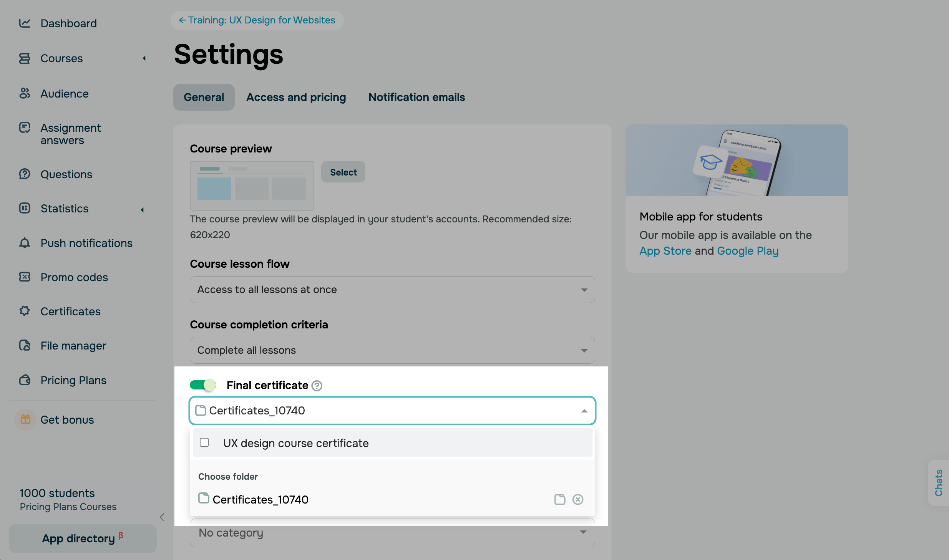949x560 pixels.
Task: Click the File manager icon
Action: point(25,345)
